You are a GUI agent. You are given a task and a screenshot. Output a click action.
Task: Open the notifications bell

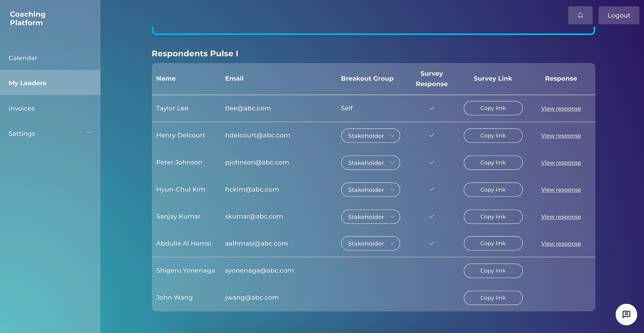click(x=580, y=15)
